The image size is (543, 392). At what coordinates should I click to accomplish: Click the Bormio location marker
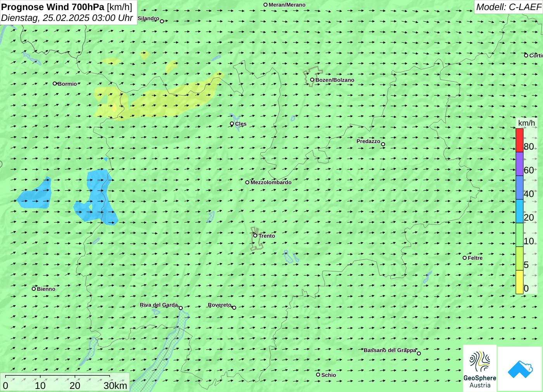(x=55, y=83)
